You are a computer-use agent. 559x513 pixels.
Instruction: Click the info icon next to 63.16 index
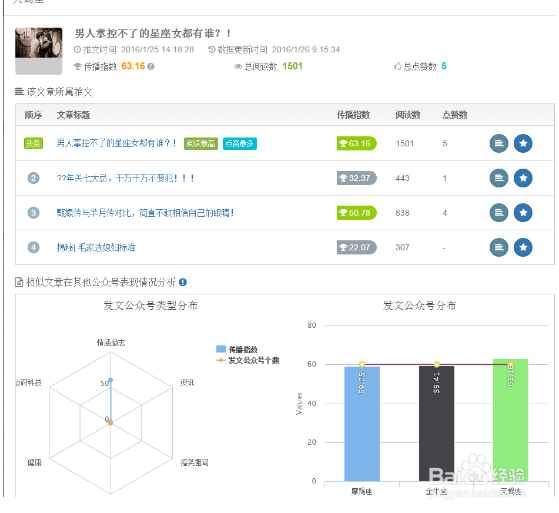[x=151, y=66]
